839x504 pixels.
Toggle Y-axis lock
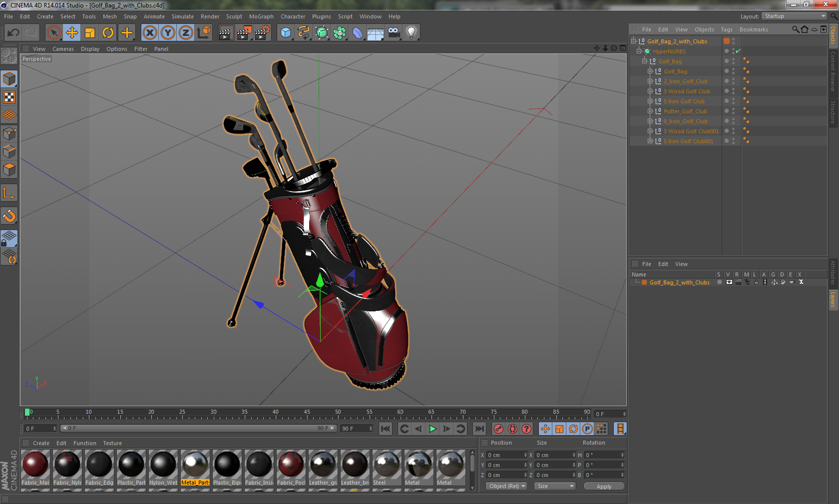point(168,33)
